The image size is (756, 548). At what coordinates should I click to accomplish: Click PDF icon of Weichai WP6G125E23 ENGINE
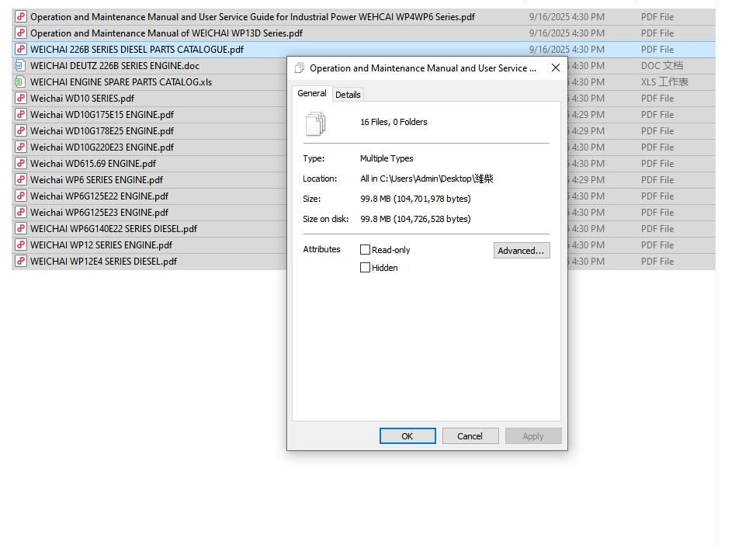(20, 213)
